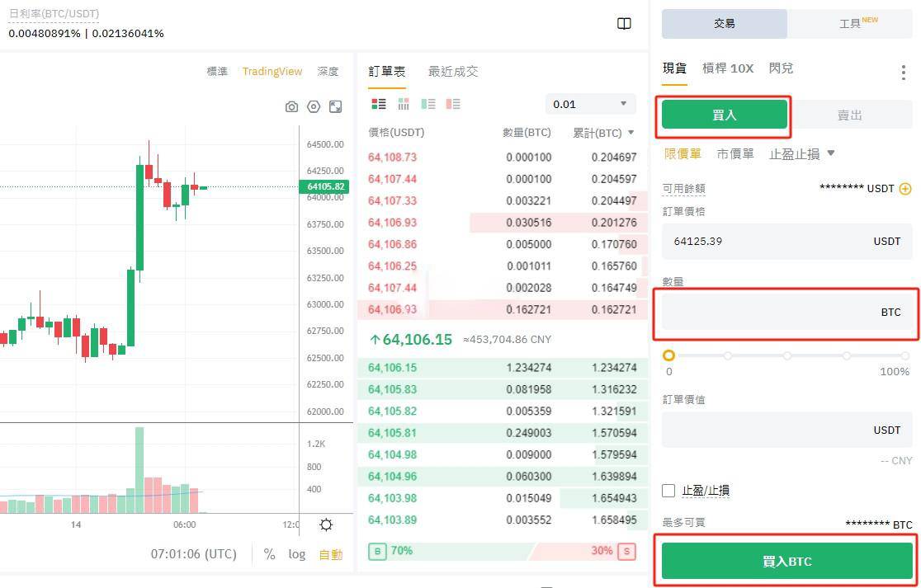Open the three-dot menu beside 閃兌

902,74
